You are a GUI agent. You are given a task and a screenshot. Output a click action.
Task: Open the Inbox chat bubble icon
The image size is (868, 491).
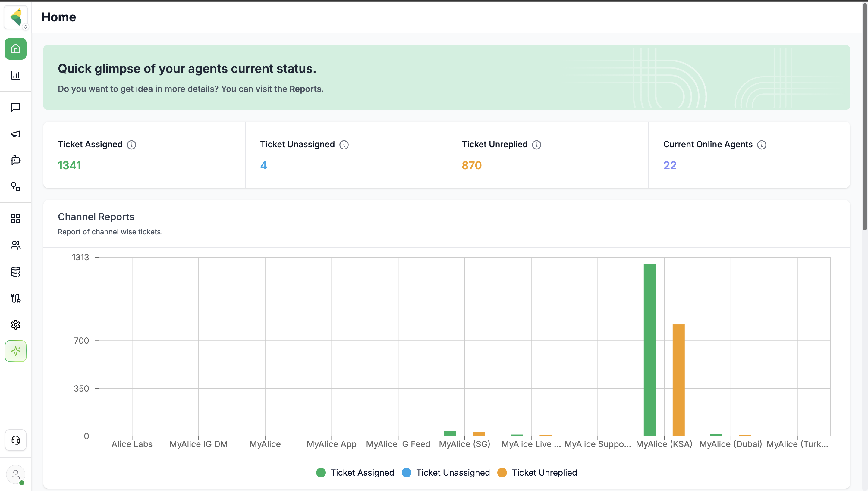click(15, 107)
